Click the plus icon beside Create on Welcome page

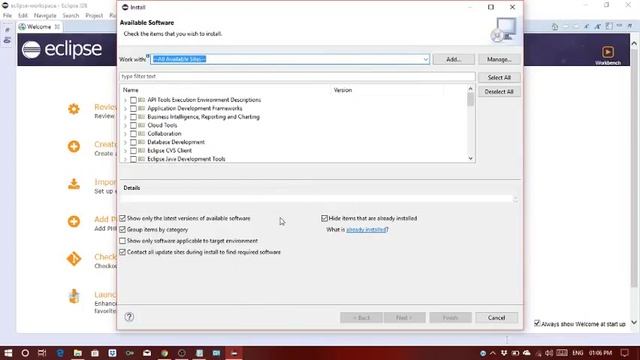pos(74,147)
